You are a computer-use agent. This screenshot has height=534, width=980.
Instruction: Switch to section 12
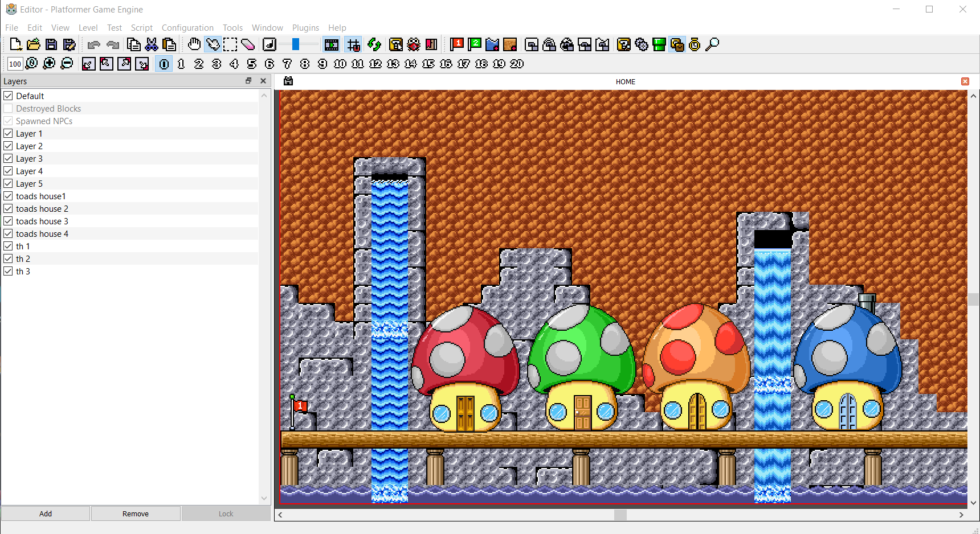coord(375,64)
